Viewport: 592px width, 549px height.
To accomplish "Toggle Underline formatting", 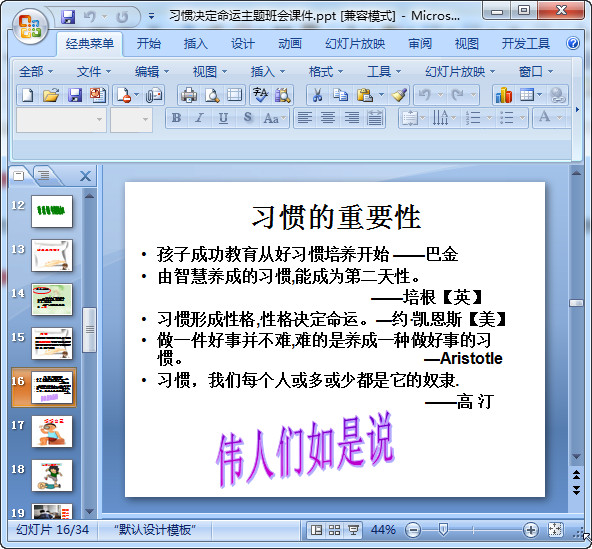I will [x=224, y=118].
